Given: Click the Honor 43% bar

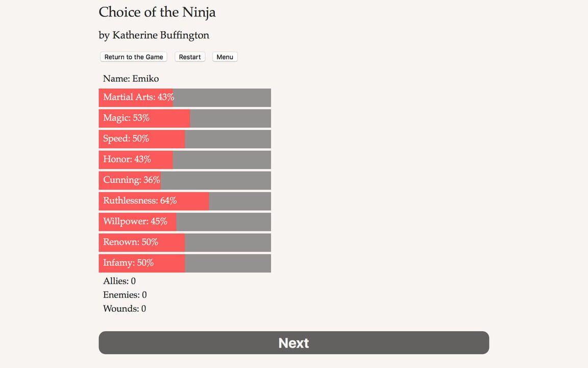Looking at the screenshot, I should click(184, 159).
